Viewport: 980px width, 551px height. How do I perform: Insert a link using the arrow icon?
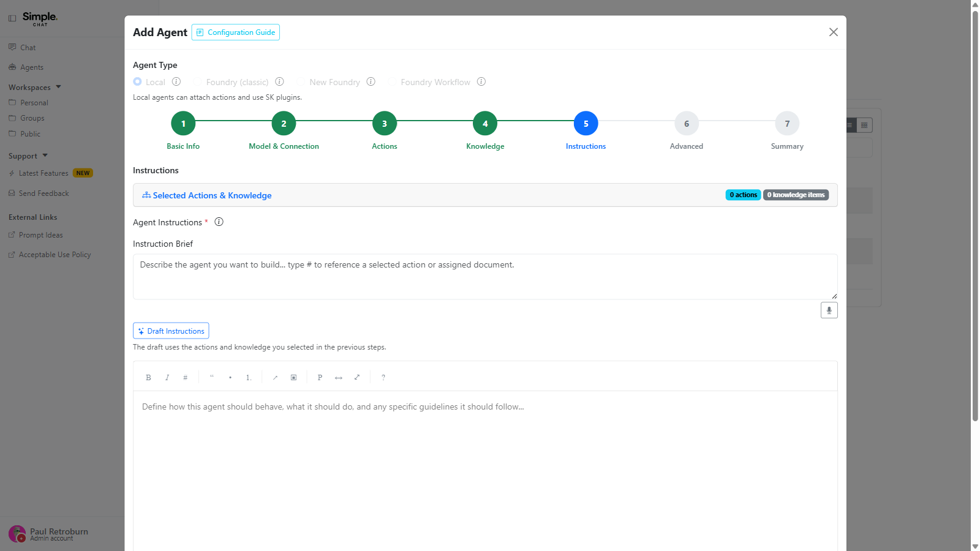[275, 378]
